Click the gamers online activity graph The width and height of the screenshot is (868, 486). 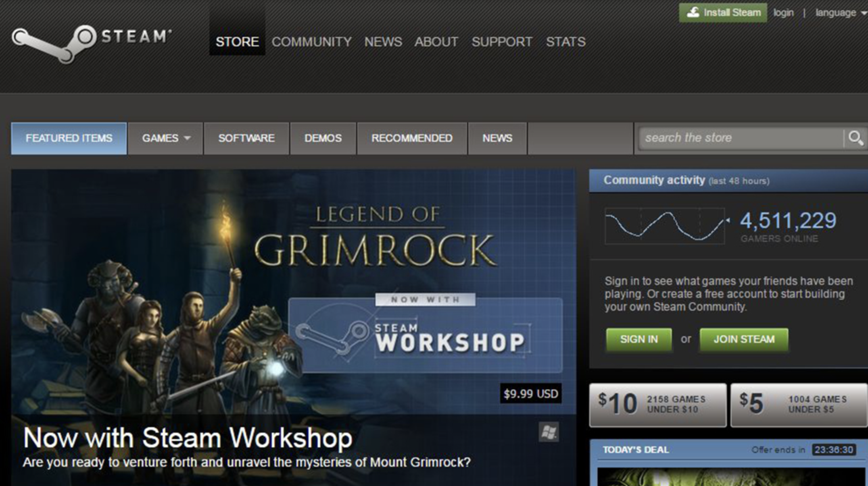[x=665, y=226]
